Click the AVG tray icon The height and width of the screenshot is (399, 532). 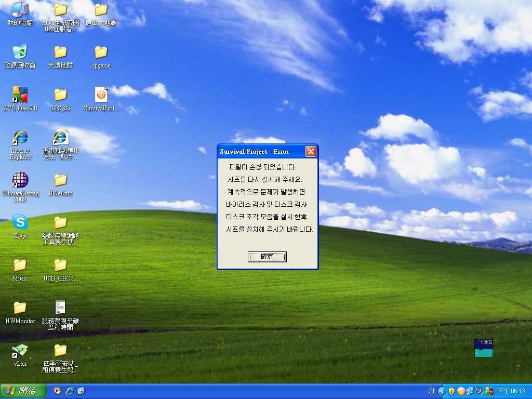(489, 391)
